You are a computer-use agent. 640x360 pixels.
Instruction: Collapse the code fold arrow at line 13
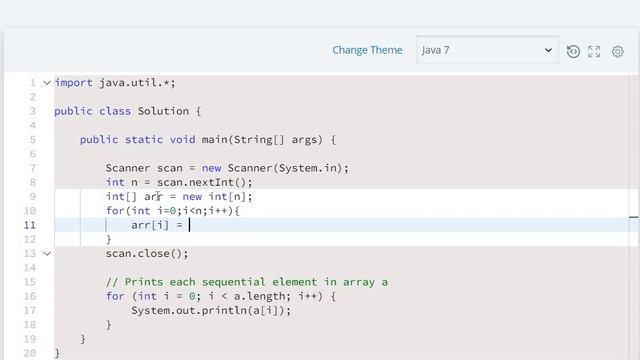coord(47,253)
